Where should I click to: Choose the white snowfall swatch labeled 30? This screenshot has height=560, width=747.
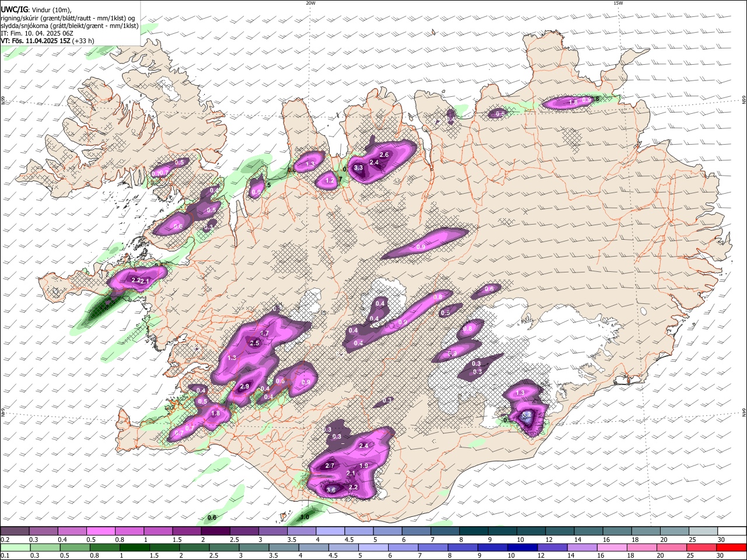pos(732,531)
